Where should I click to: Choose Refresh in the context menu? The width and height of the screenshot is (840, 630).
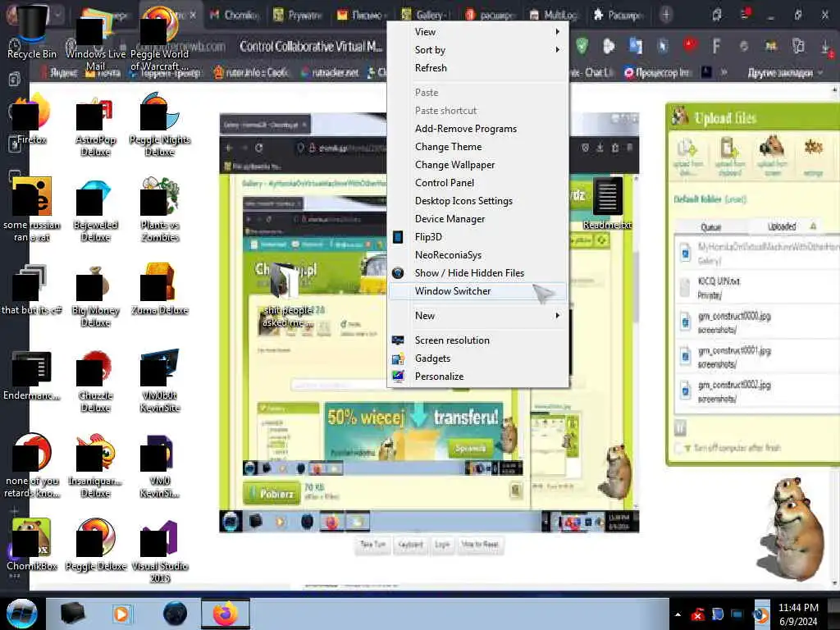(477, 68)
